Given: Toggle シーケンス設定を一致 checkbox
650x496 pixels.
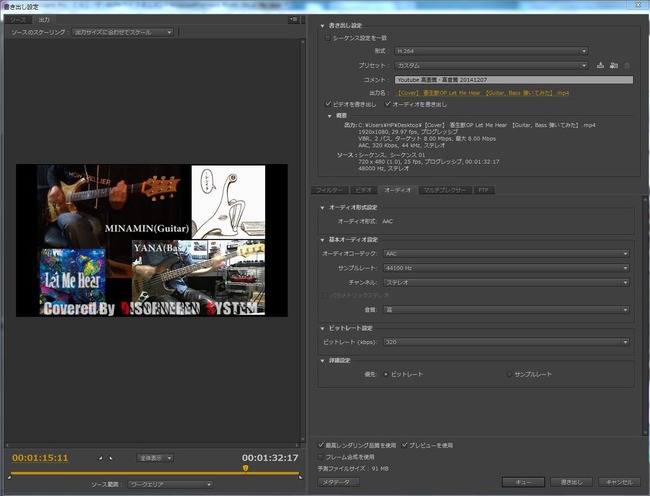Looking at the screenshot, I should 327,38.
